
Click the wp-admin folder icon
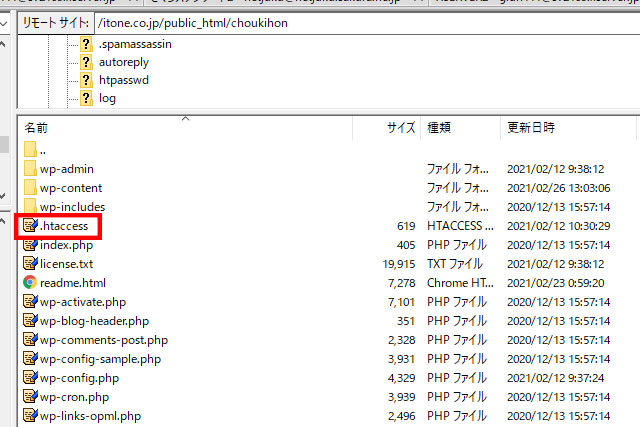30,169
